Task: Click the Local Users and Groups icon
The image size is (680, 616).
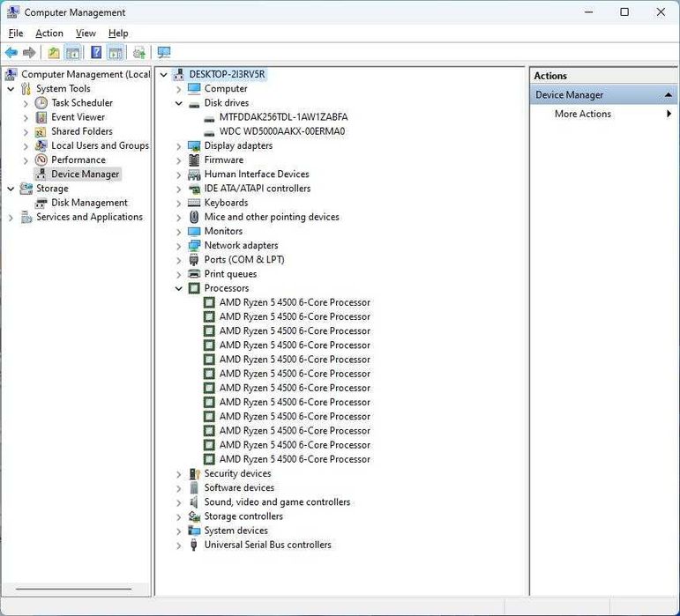Action: coord(41,145)
